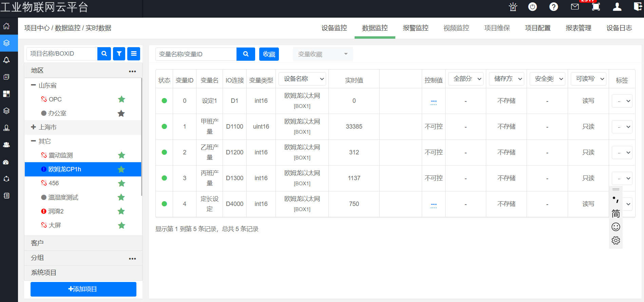644x302 pixels.
Task: Open the 变量收藏 dropdown
Action: pyautogui.click(x=323, y=54)
